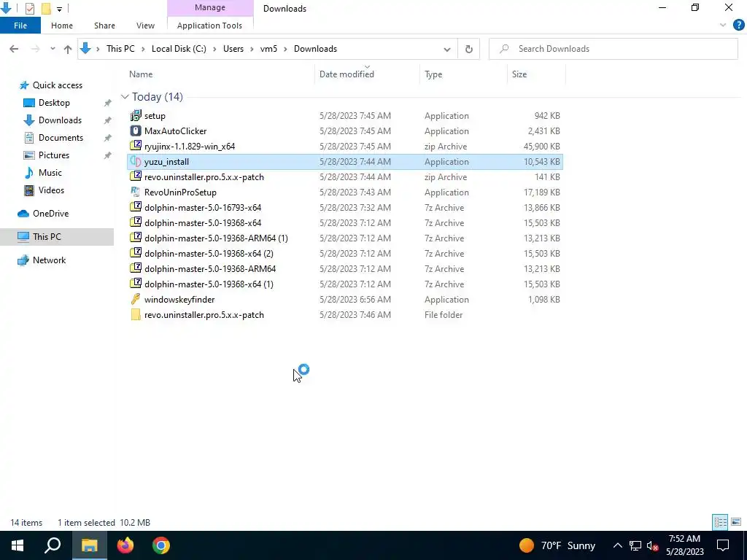
Task: Click the New Folder quick access toolbar icon
Action: tap(46, 8)
